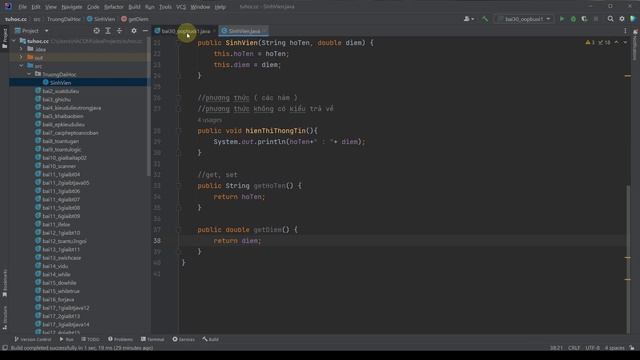
Task: Click the Run button in the toolbar
Action: 562,19
